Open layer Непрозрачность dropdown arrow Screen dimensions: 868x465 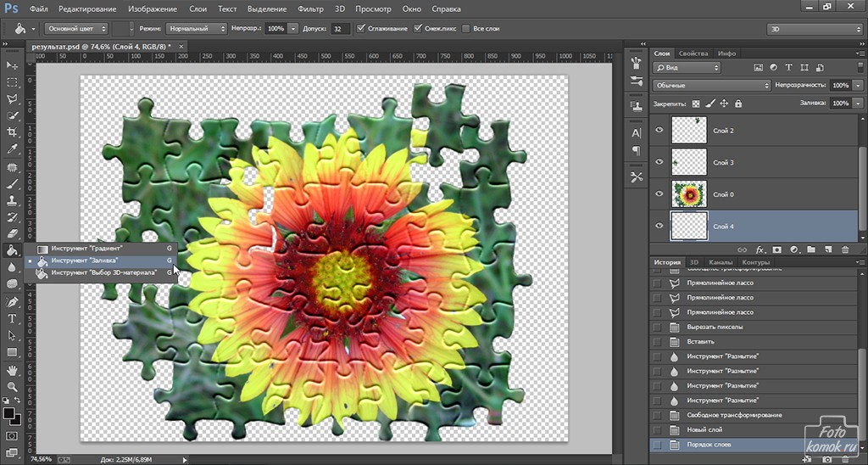coord(858,86)
